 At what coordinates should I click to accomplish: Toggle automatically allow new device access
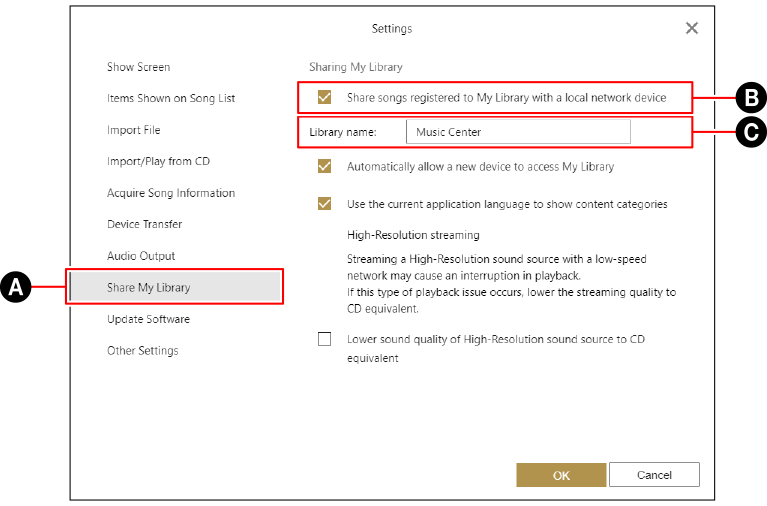pyautogui.click(x=324, y=166)
